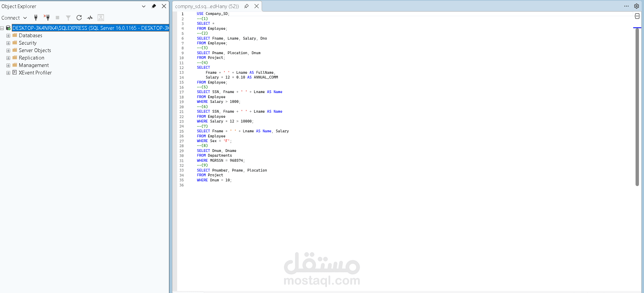Screen dimensions: 644x293
Task: Click the line ending 'AS Name, Salary'
Action: pyautogui.click(x=243, y=131)
